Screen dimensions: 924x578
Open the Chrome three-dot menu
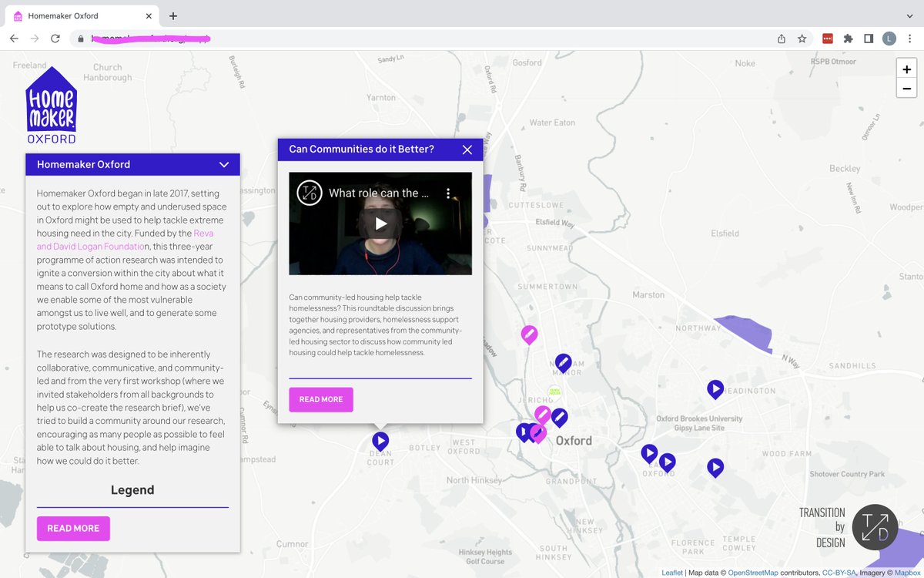[x=910, y=39]
